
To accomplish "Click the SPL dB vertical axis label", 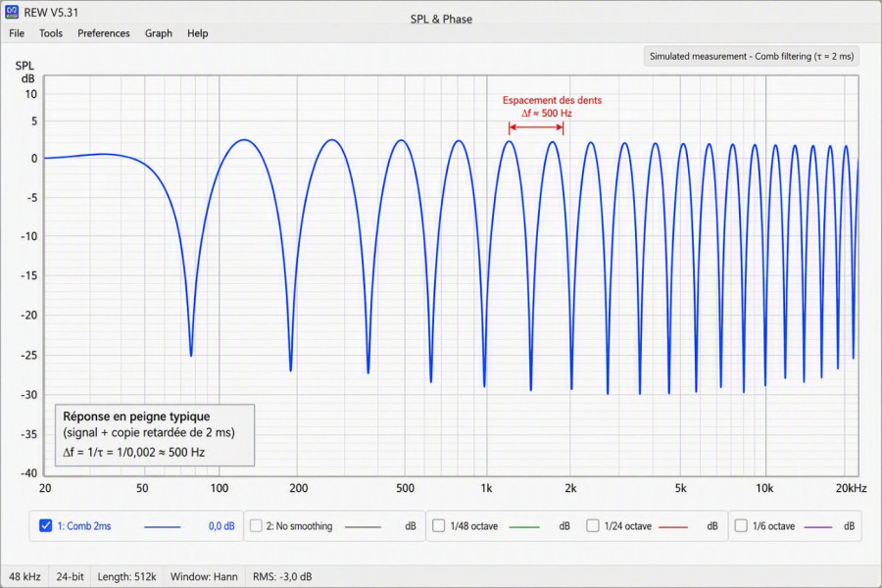I will pyautogui.click(x=24, y=72).
